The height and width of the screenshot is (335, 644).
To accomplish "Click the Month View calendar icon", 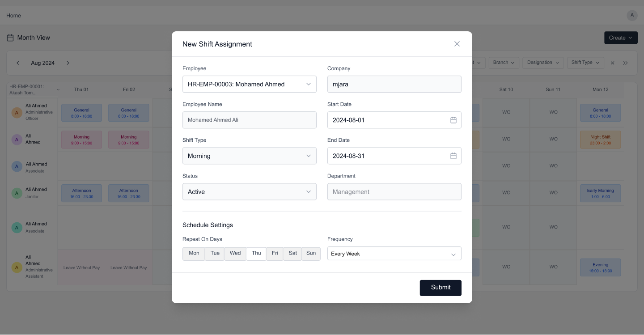I will pos(10,38).
